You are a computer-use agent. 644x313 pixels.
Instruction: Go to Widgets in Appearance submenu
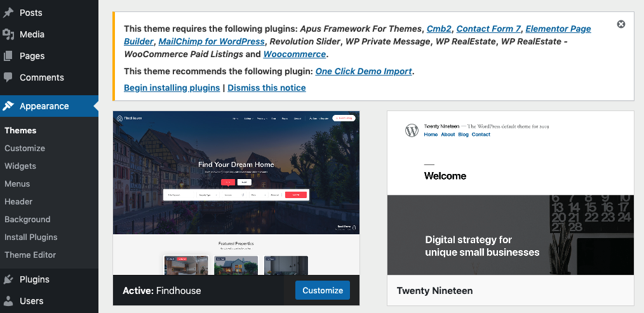[20, 166]
